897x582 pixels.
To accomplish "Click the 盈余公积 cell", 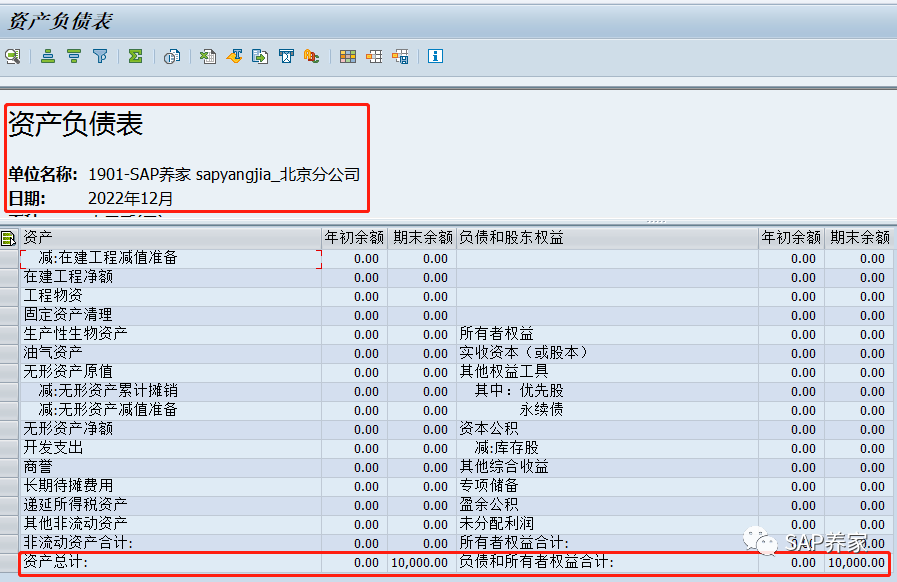I will coord(607,505).
